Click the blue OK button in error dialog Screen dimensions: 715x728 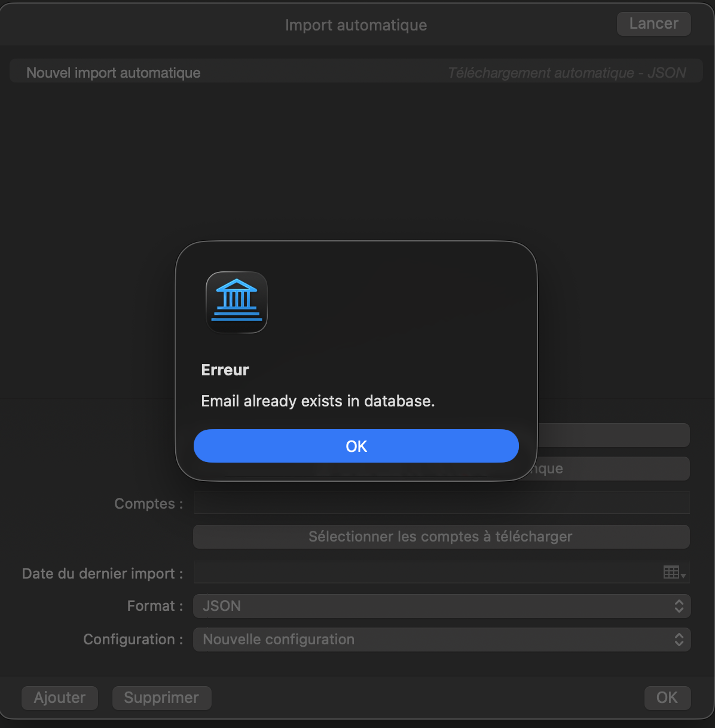(356, 446)
